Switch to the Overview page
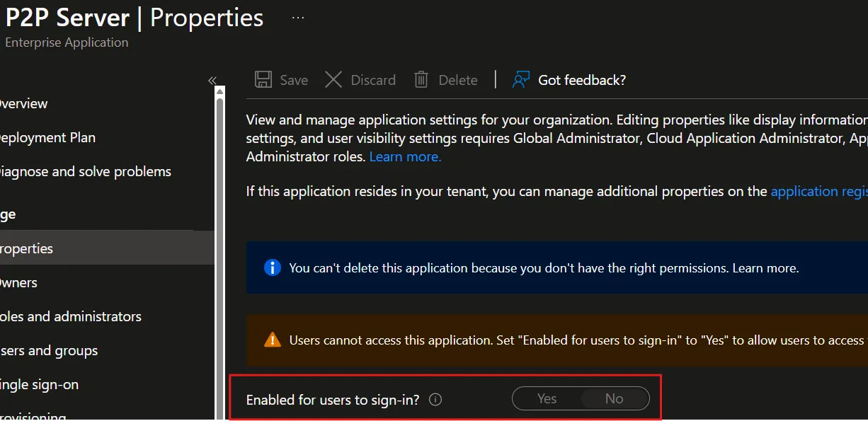Image resolution: width=868 pixels, height=421 pixels. [23, 103]
